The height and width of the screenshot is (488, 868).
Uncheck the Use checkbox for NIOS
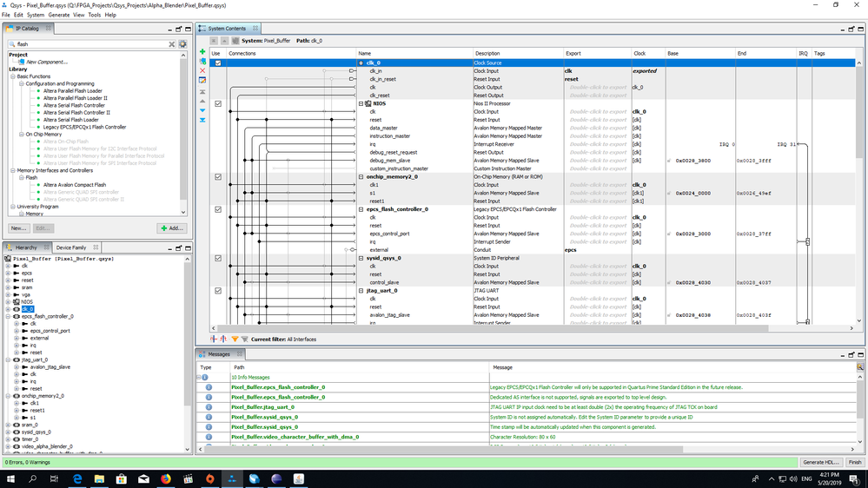click(218, 104)
